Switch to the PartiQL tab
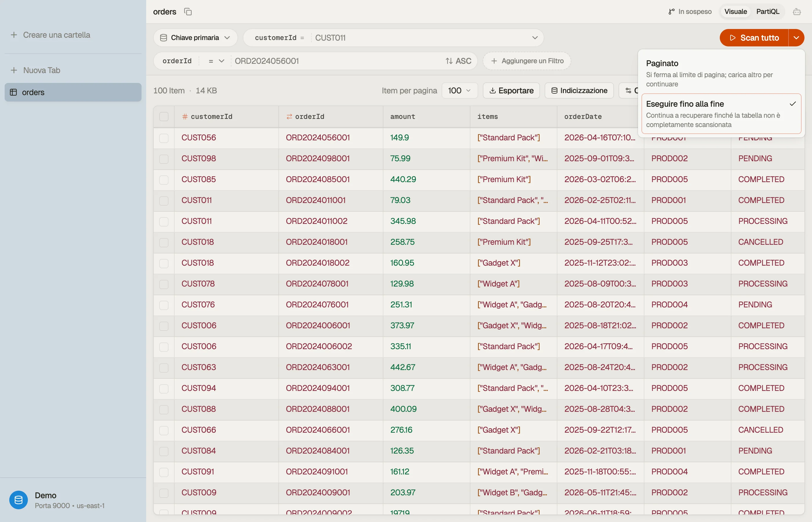This screenshot has height=522, width=812. 767,12
